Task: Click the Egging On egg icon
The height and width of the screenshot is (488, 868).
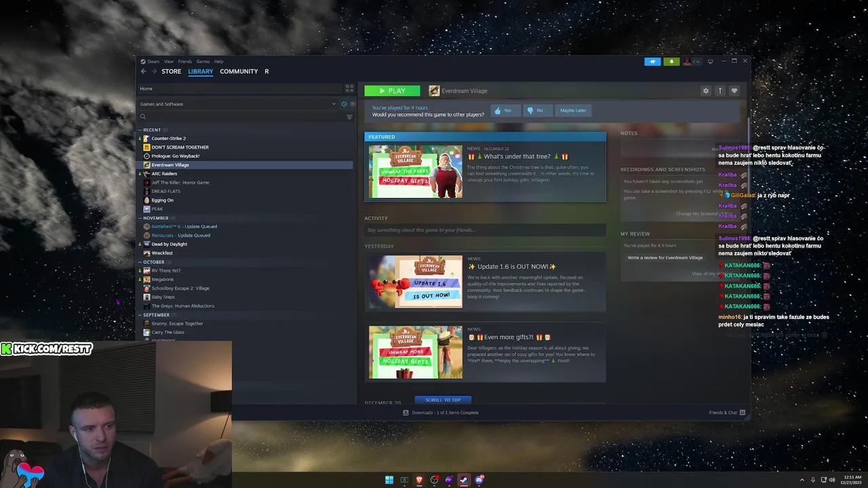Action: point(146,200)
